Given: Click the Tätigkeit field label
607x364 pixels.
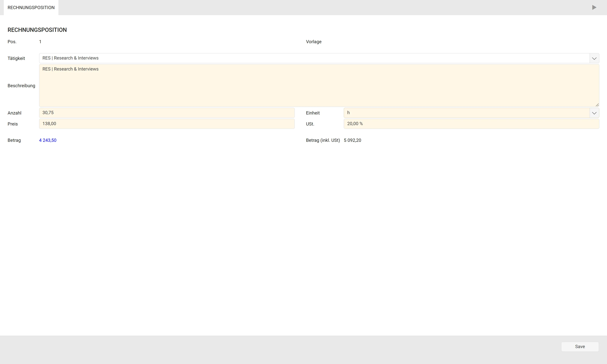Looking at the screenshot, I should pos(16,58).
